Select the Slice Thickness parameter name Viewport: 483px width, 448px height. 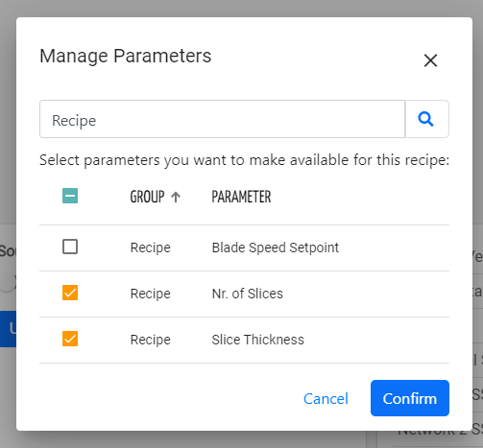(257, 340)
